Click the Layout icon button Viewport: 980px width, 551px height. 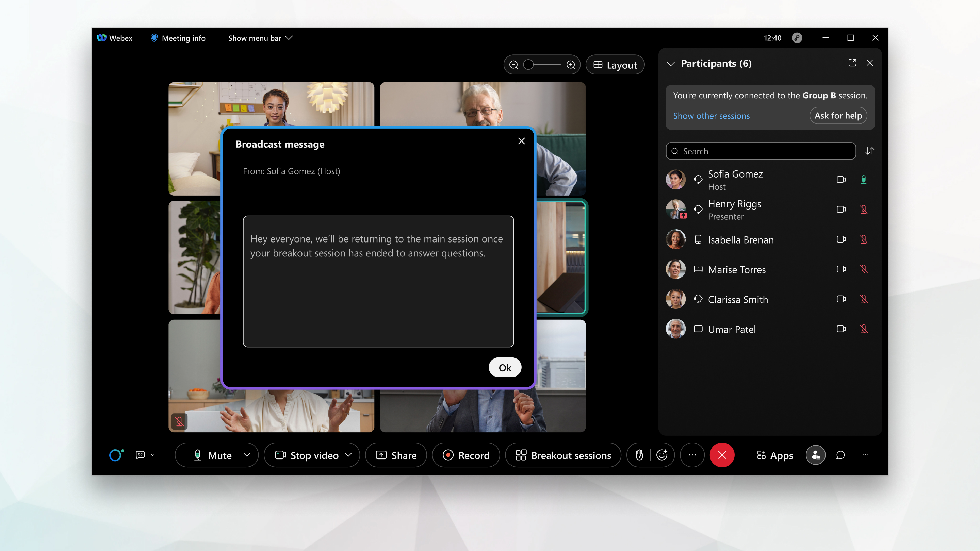pos(615,65)
